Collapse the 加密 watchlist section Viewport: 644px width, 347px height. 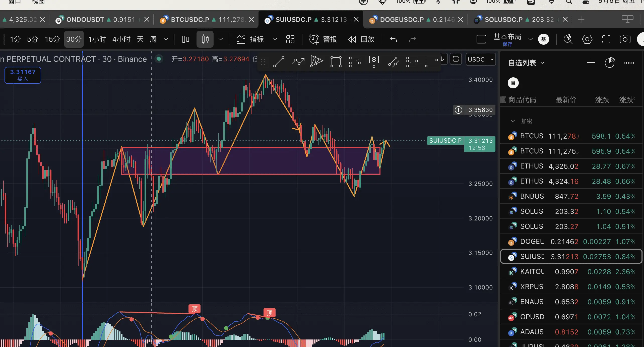pos(512,121)
